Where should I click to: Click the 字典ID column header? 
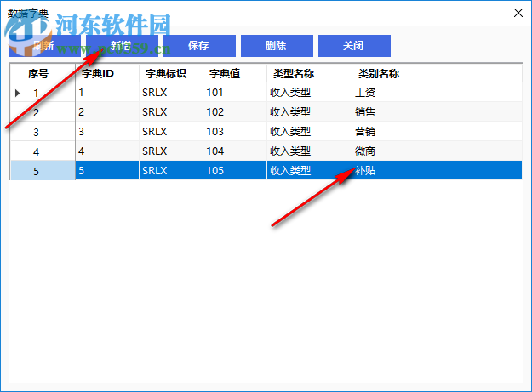pos(107,73)
